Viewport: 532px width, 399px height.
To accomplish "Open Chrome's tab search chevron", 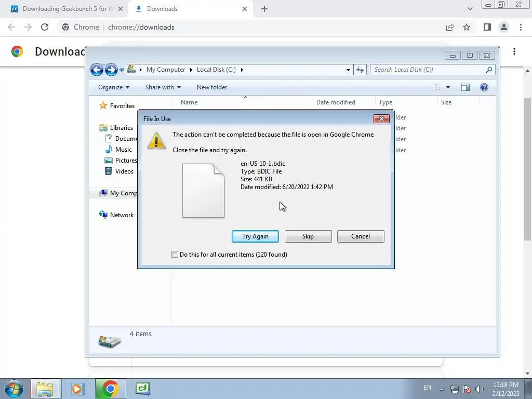I will pyautogui.click(x=470, y=9).
